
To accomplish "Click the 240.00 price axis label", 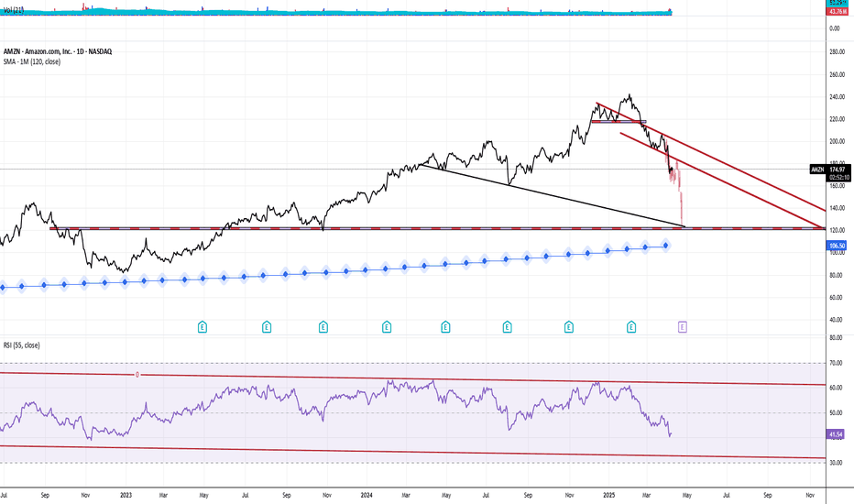I will tap(838, 97).
